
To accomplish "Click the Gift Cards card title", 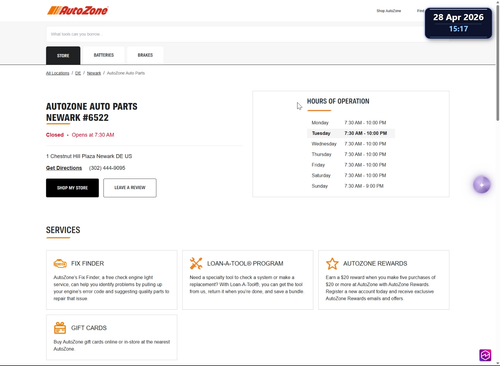I will [x=89, y=328].
